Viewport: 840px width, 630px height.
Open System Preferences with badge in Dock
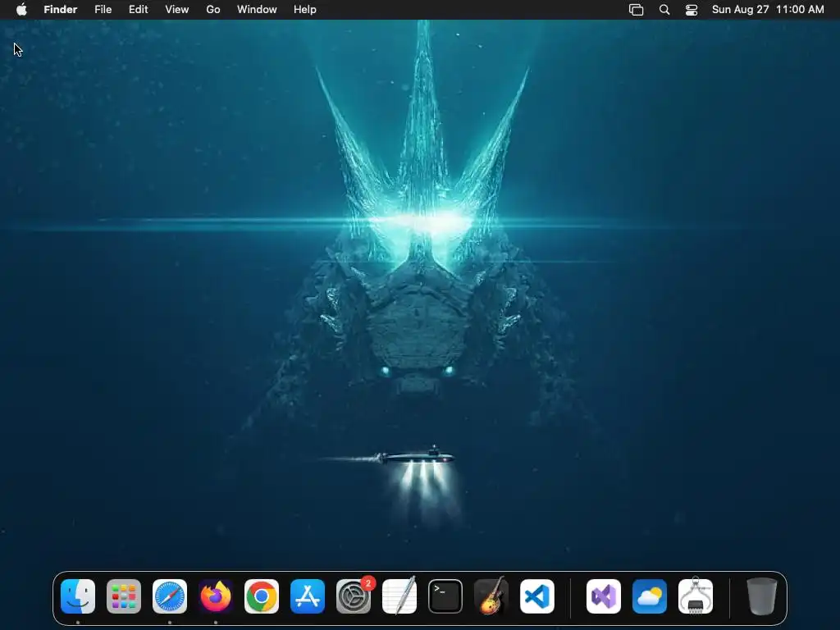tap(354, 596)
